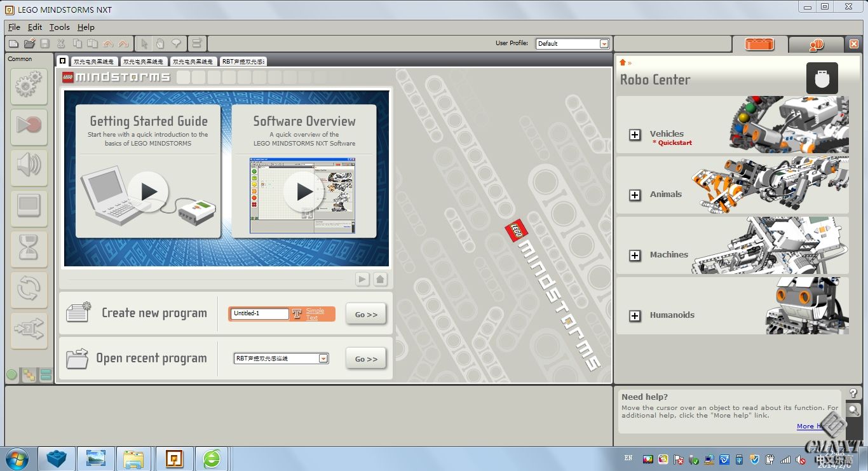868x471 pixels.
Task: Click the Create My Block toolbar icon
Action: pyautogui.click(x=197, y=43)
